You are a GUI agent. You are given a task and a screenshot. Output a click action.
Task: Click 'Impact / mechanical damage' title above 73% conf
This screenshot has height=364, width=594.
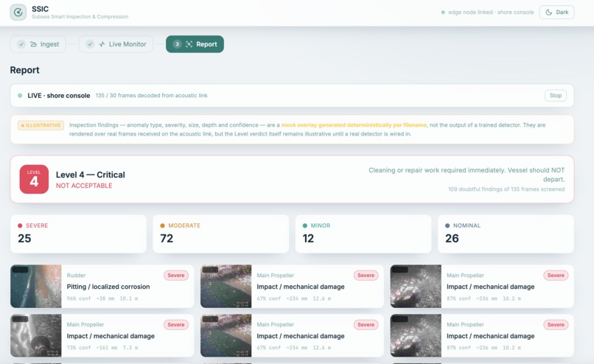coord(111,336)
